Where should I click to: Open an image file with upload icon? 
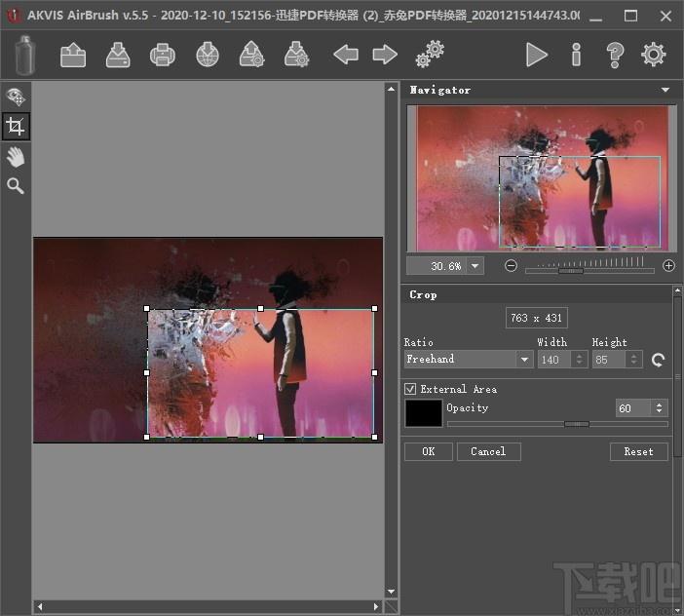click(73, 55)
